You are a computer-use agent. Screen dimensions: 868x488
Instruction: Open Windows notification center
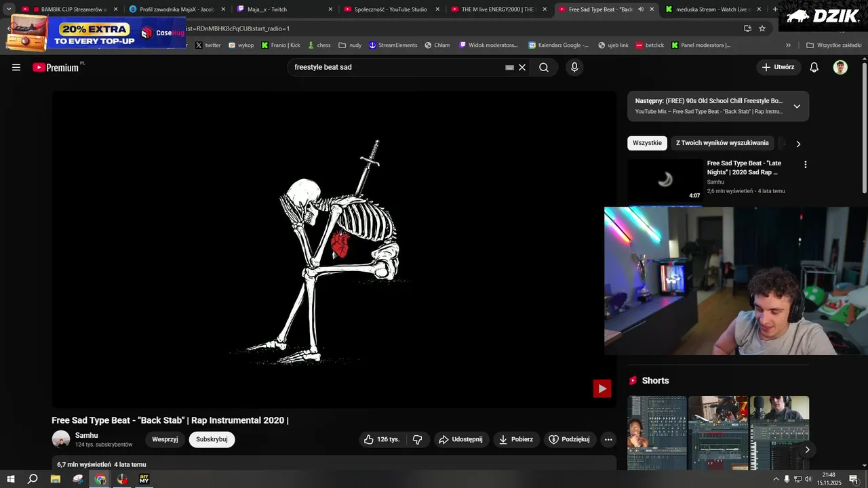(854, 479)
